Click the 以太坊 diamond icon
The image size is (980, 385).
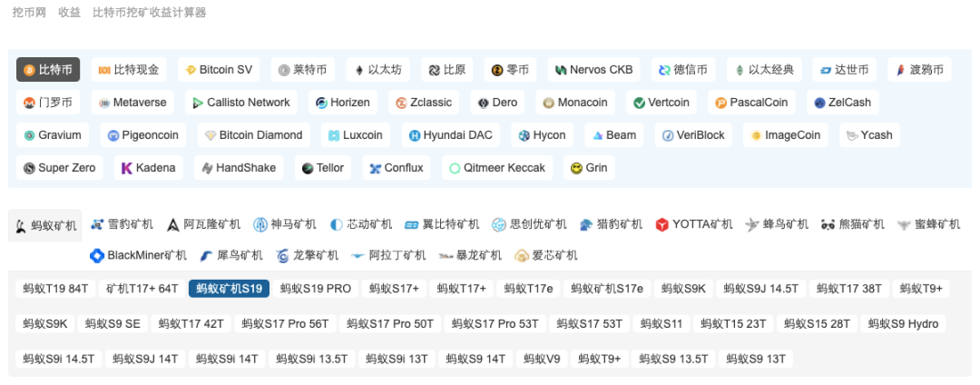coord(358,70)
